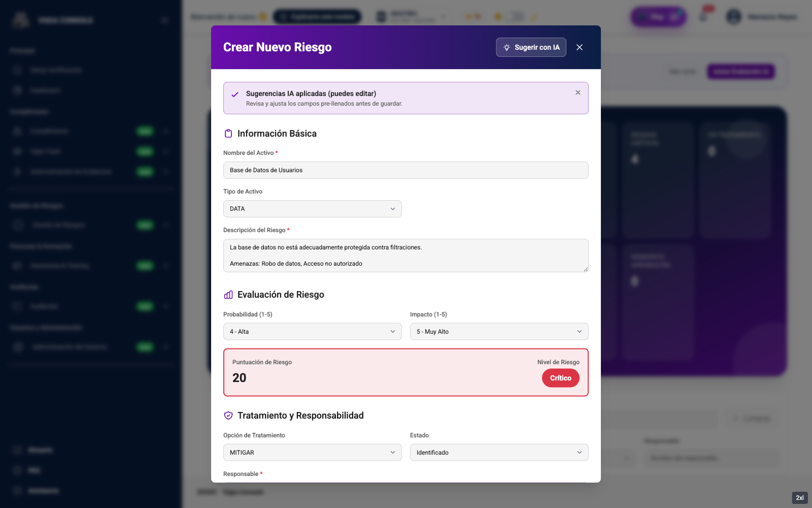Click the checkmark icon in suggestions banner
The image size is (812, 508).
(235, 94)
